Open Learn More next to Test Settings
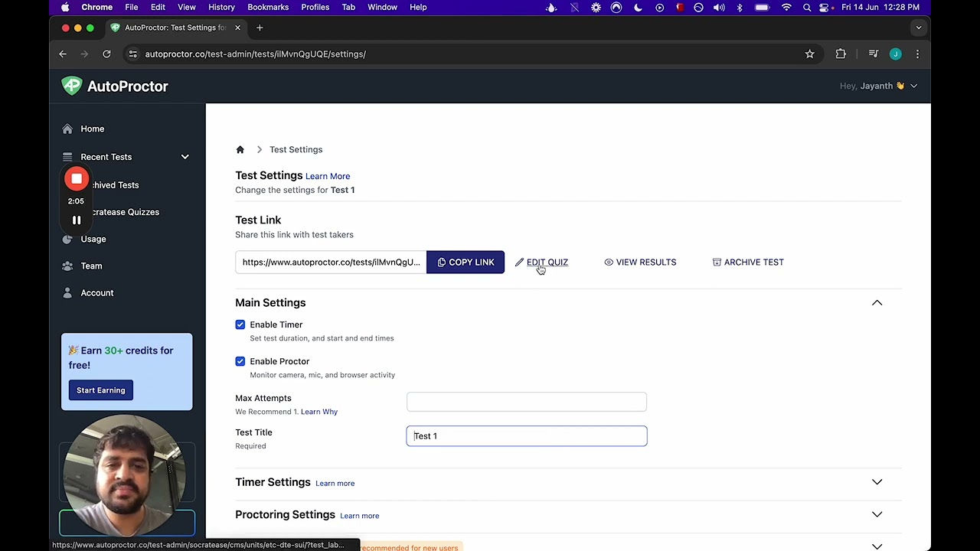Viewport: 980px width, 551px height. [x=328, y=176]
